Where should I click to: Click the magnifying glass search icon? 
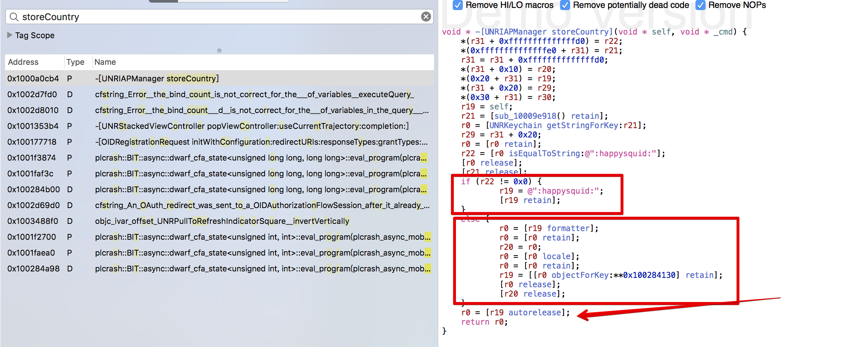(14, 17)
